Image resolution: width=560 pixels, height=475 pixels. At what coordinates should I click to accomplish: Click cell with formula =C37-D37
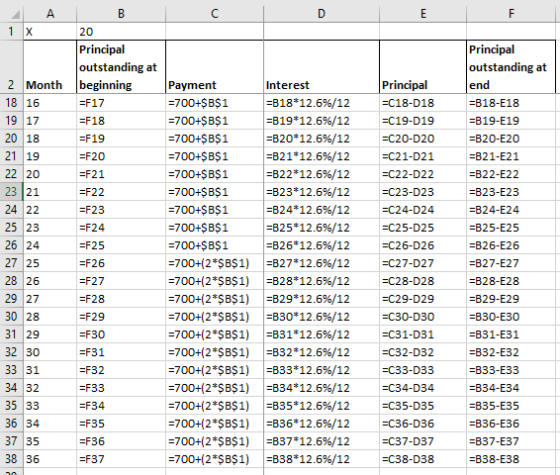(x=423, y=441)
